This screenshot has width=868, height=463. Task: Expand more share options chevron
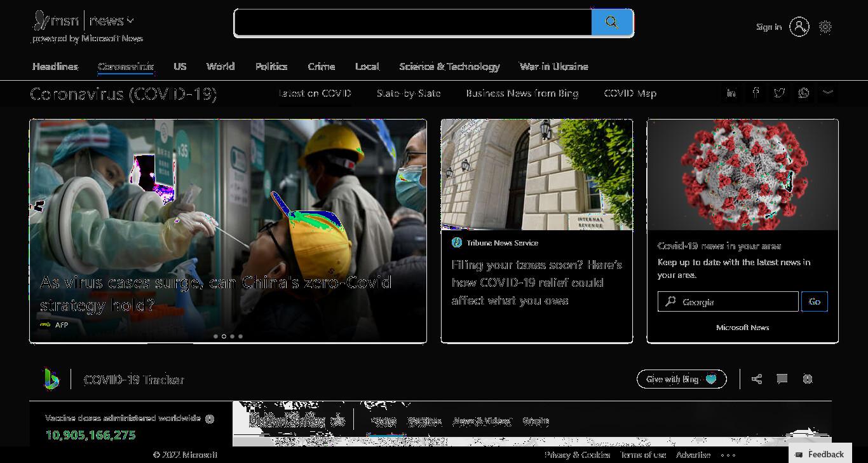827,93
